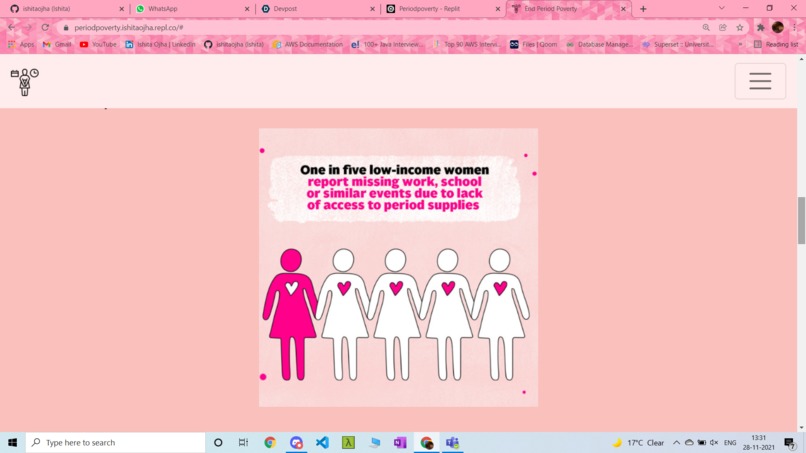Open the Gmail bookmark
Image resolution: width=806 pixels, height=453 pixels.
tap(57, 45)
